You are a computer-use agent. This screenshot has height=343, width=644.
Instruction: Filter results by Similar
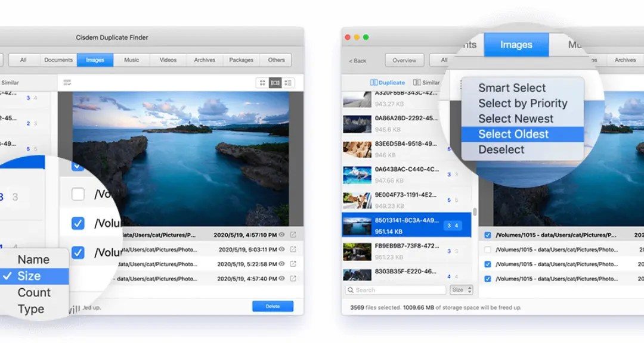point(429,82)
